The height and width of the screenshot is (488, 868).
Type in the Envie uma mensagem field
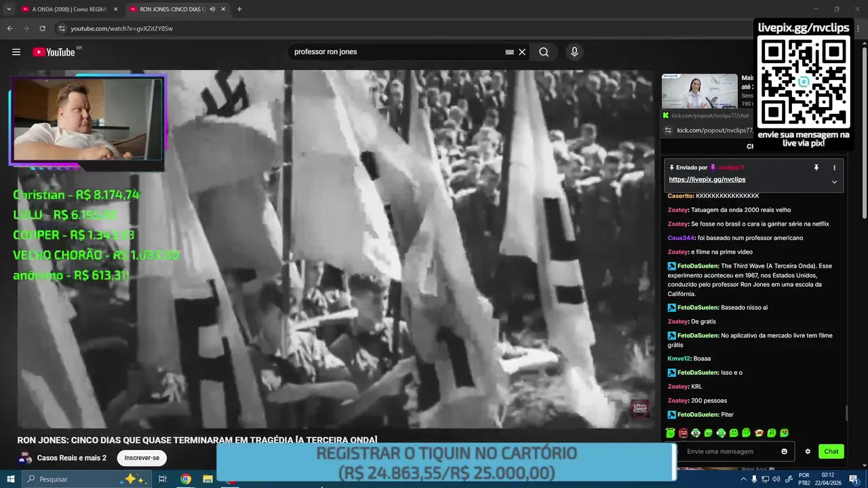730,451
